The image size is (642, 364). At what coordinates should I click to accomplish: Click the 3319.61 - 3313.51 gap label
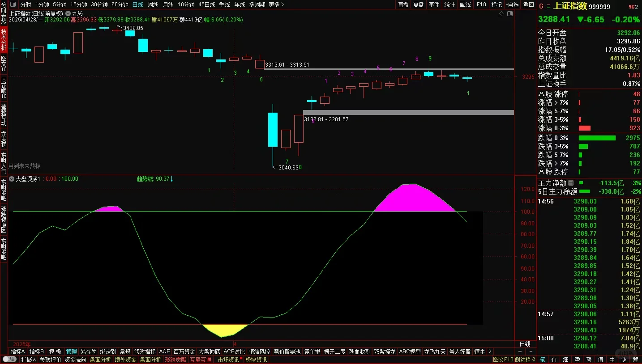287,65
